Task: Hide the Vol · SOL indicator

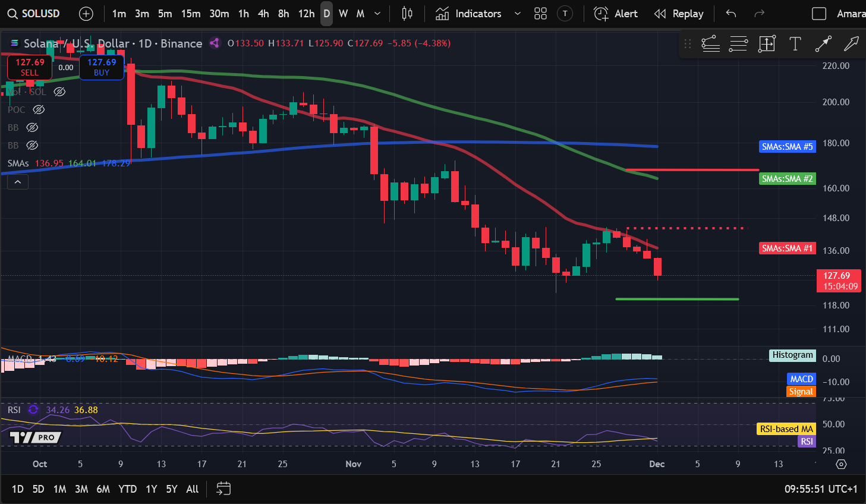Action: tap(59, 92)
